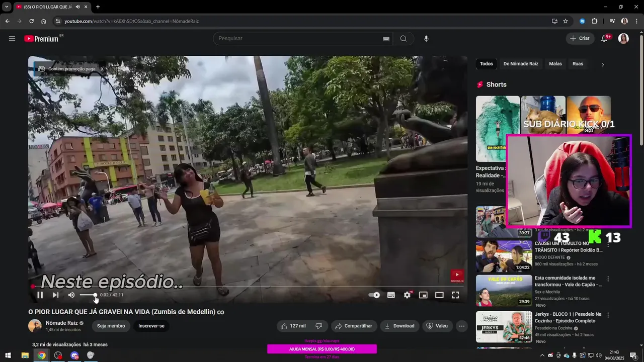Enable miniplayer mode

(423, 295)
